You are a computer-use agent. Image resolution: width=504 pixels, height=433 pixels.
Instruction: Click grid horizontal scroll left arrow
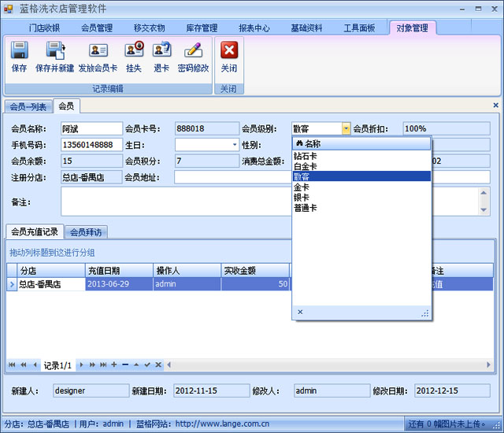[x=169, y=365]
